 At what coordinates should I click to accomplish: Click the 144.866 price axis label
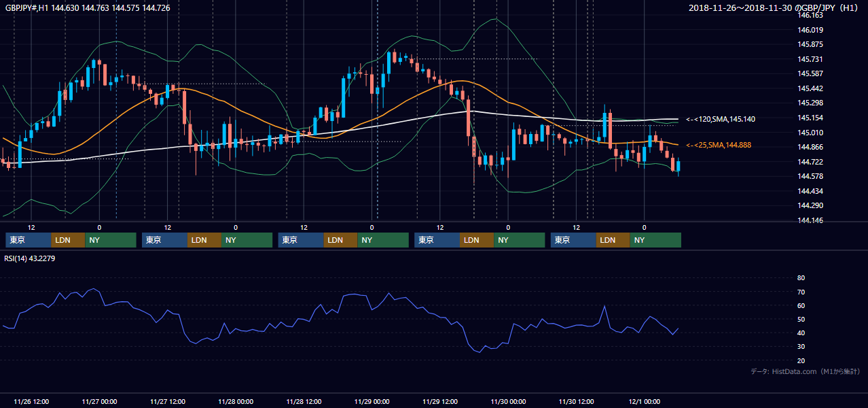810,147
